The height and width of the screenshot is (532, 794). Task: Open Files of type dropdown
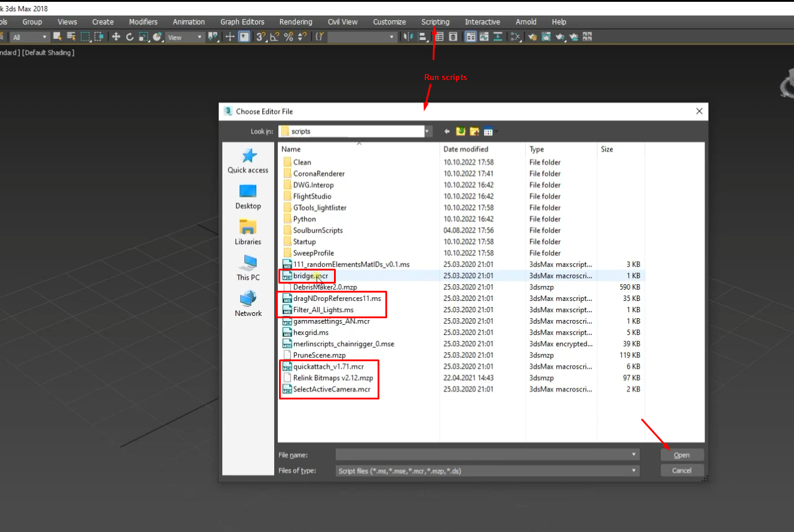pyautogui.click(x=488, y=471)
